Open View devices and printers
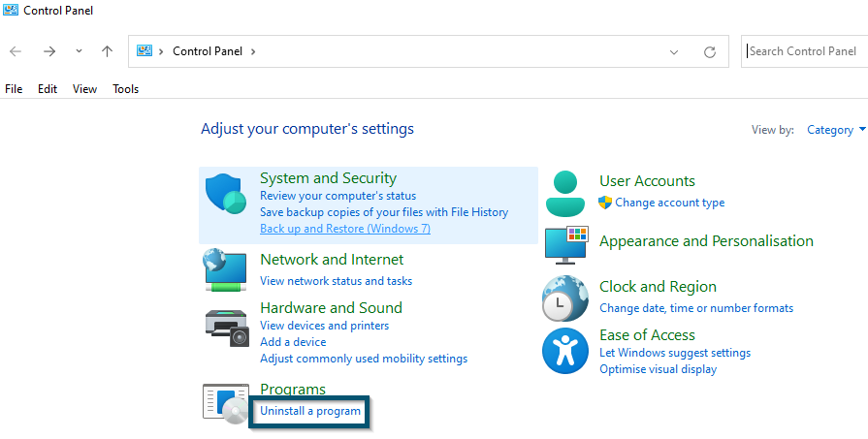The width and height of the screenshot is (868, 439). click(324, 325)
